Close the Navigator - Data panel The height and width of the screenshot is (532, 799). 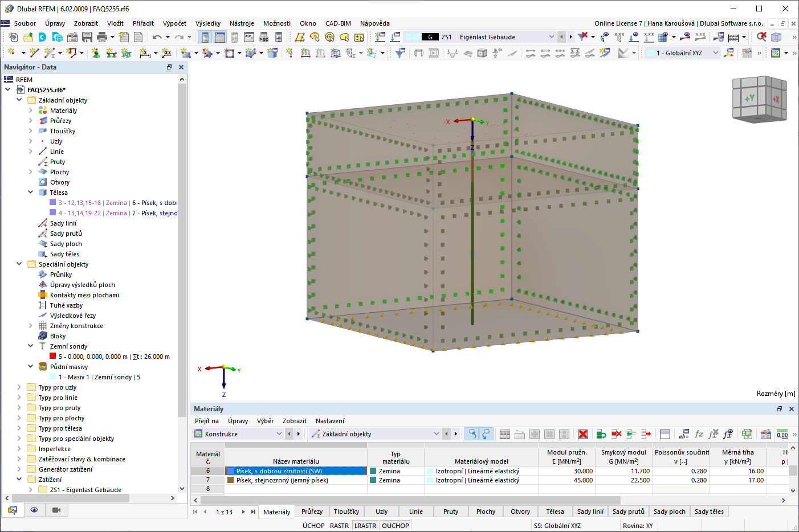click(x=181, y=67)
